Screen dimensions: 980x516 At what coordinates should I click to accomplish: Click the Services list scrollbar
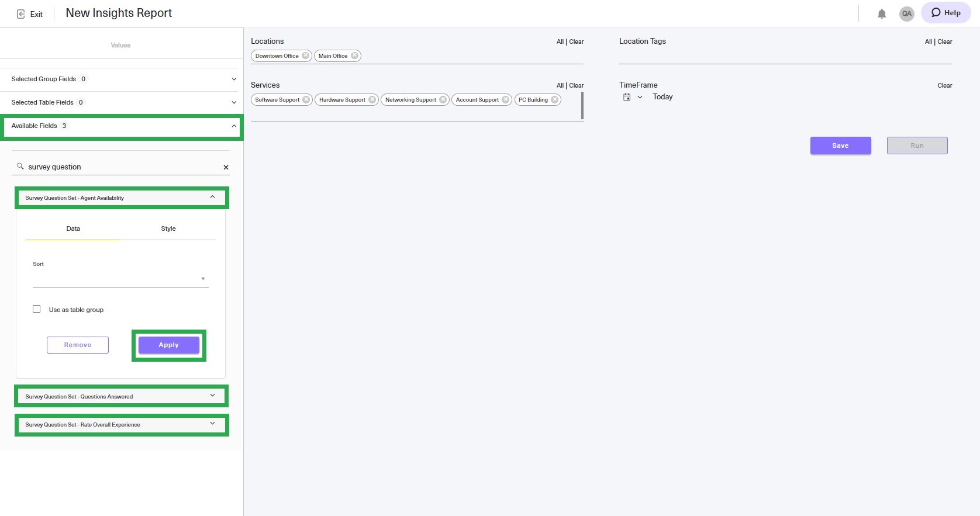coord(582,106)
